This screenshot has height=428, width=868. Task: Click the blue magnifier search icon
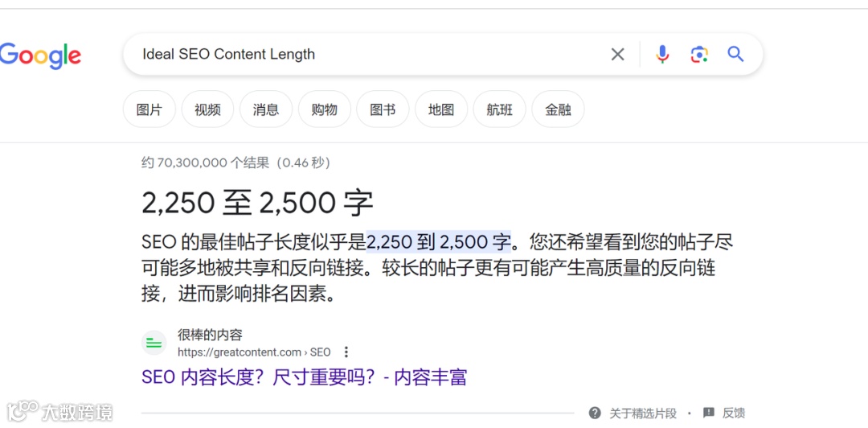735,54
